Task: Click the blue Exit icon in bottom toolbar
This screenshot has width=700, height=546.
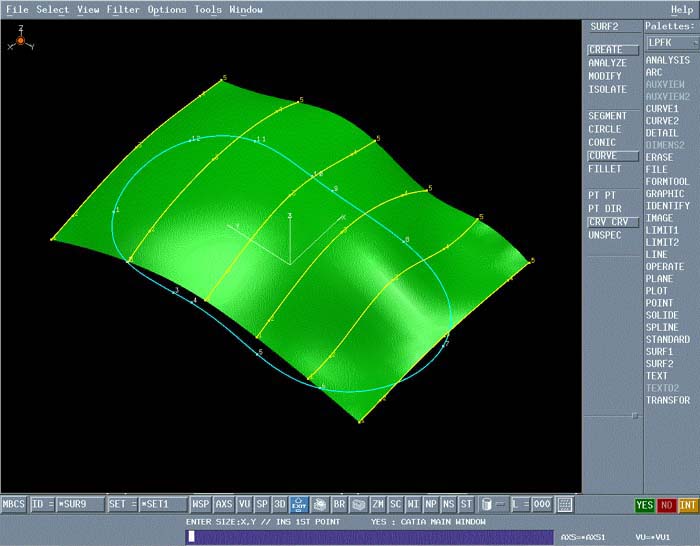Action: point(299,504)
